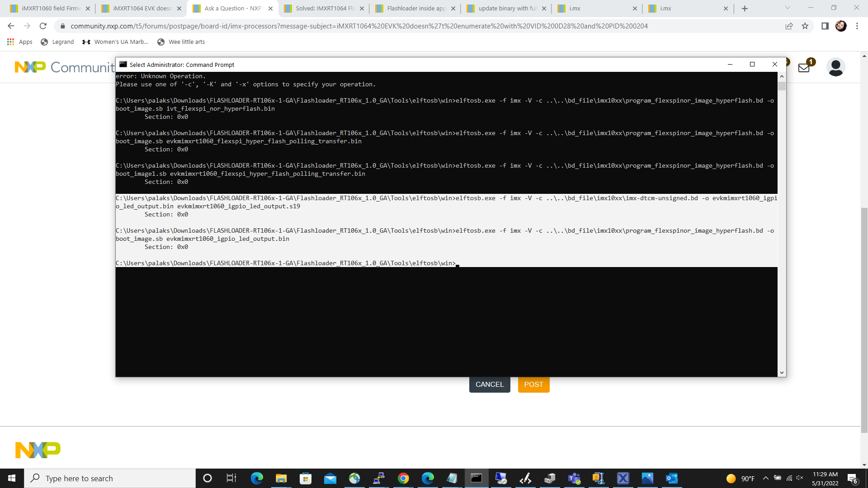Expand hidden icons in the system tray
The image size is (868, 488).
click(x=765, y=478)
